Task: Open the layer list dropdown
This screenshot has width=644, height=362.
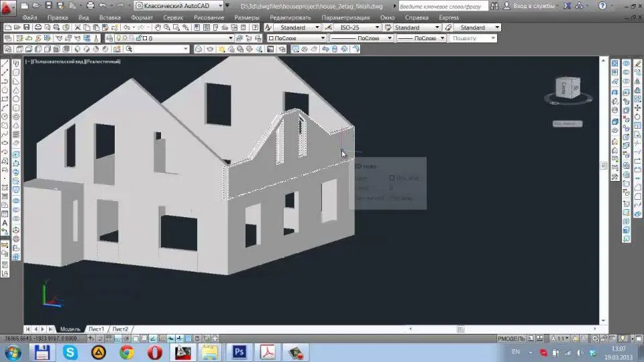Action: [x=230, y=38]
